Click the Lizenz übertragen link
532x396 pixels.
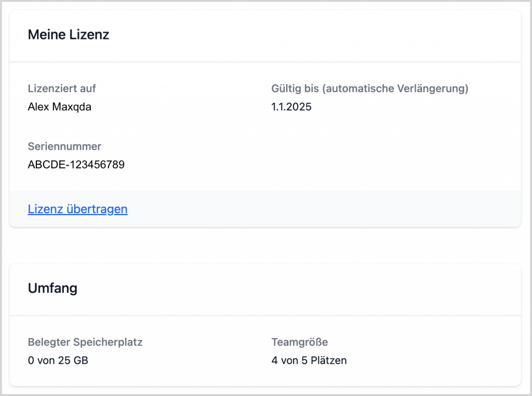(x=77, y=209)
